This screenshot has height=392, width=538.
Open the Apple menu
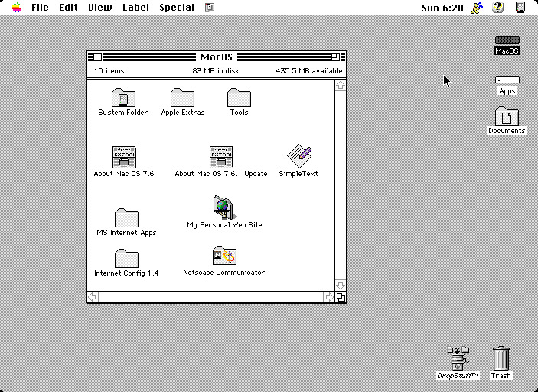coord(16,8)
